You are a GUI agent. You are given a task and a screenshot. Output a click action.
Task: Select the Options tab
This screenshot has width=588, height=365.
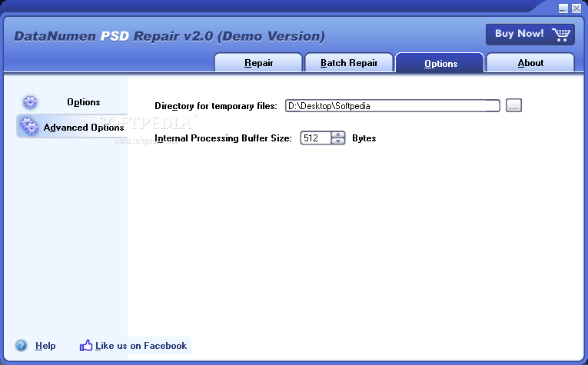pos(440,63)
